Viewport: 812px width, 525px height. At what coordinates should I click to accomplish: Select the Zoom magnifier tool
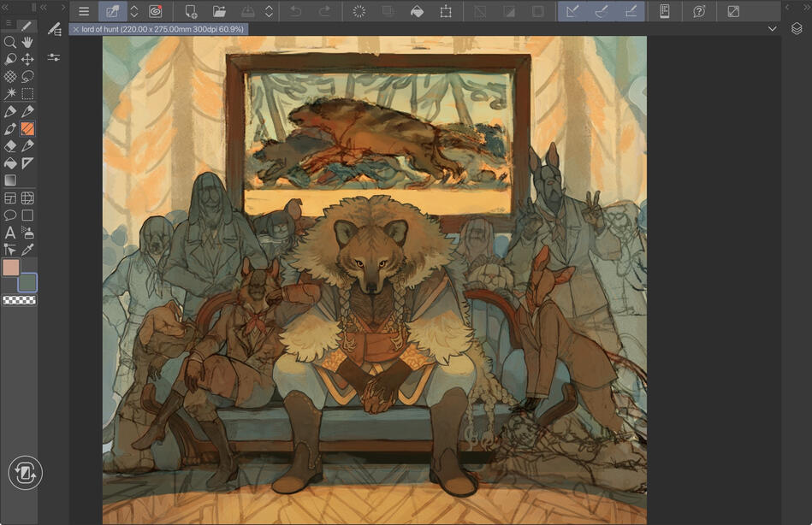coord(9,43)
